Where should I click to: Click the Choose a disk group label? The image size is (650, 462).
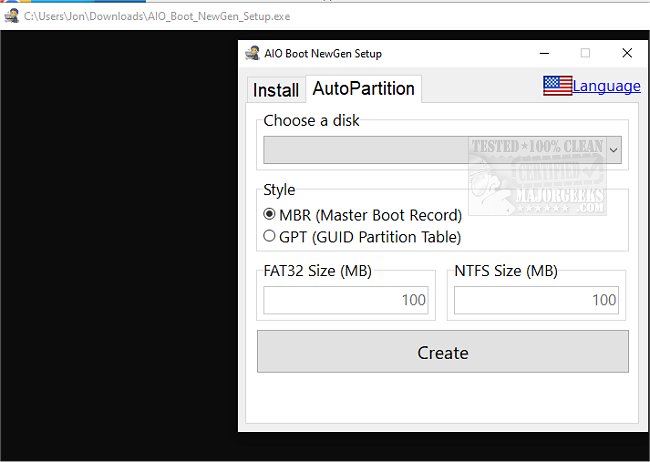point(311,121)
